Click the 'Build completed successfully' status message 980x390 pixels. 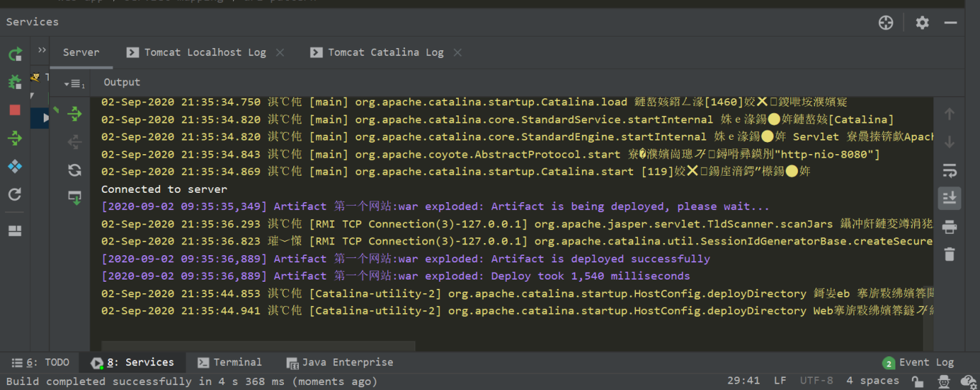pyautogui.click(x=191, y=381)
